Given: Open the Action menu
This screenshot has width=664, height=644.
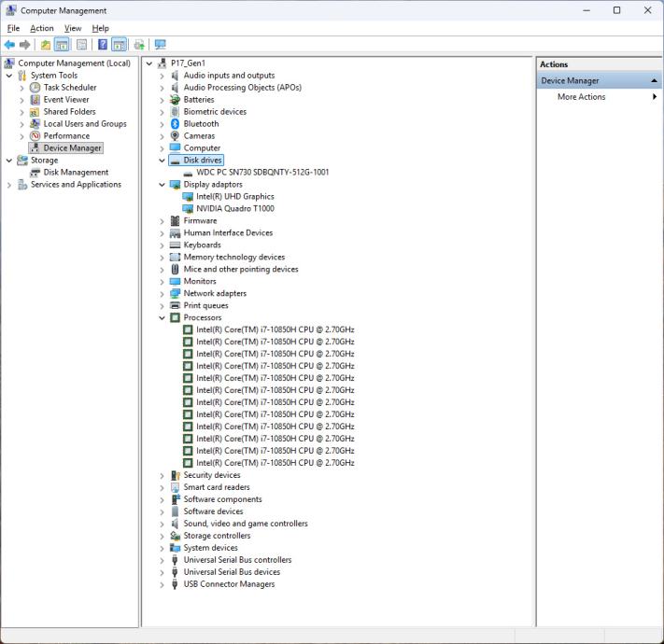Looking at the screenshot, I should click(x=41, y=28).
